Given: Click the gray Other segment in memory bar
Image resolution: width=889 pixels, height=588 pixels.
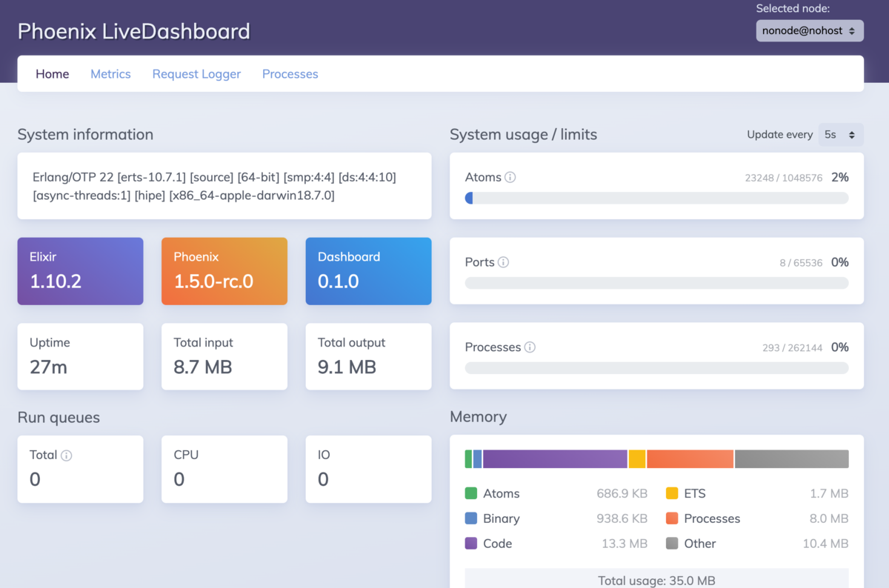Looking at the screenshot, I should tap(792, 459).
